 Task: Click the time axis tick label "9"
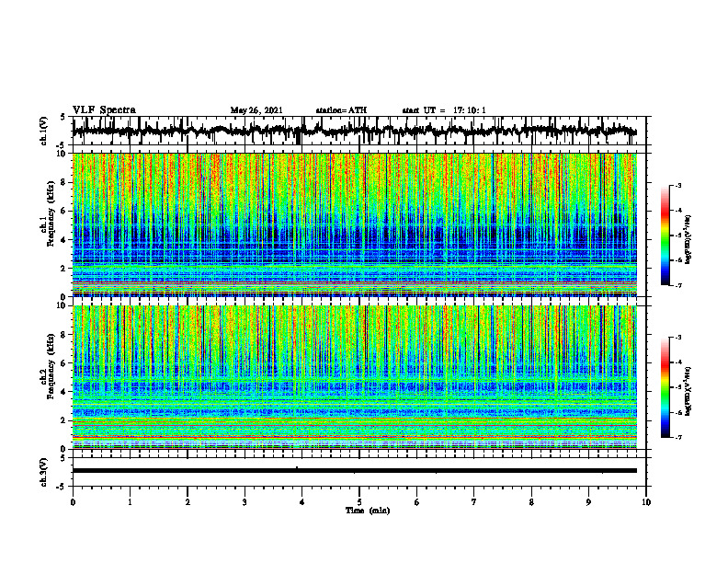pos(588,502)
